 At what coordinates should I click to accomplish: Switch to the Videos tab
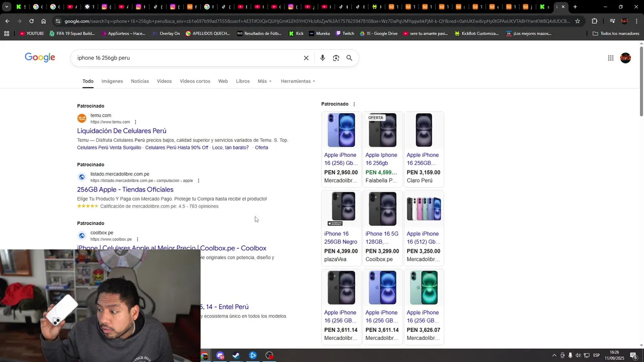click(164, 81)
